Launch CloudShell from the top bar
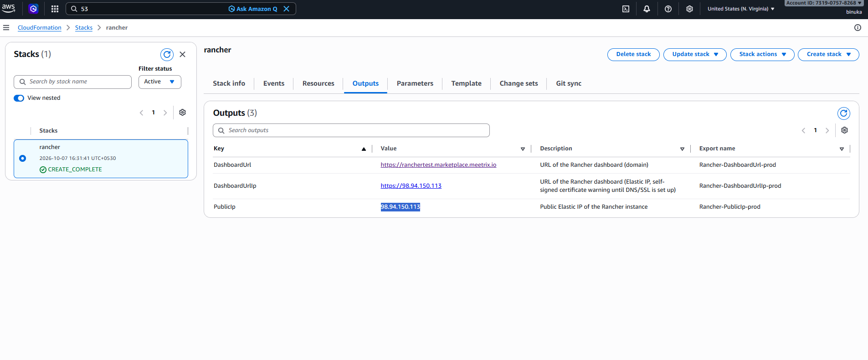The image size is (868, 360). [626, 9]
